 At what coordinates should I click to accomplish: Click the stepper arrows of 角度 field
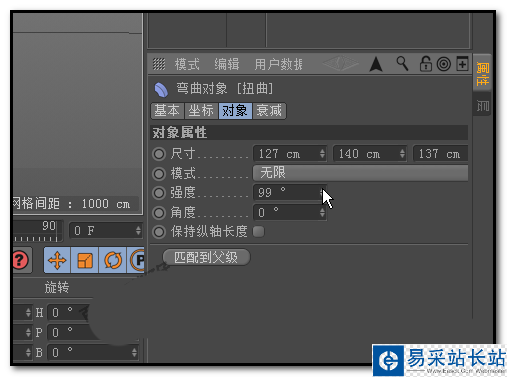click(x=322, y=212)
